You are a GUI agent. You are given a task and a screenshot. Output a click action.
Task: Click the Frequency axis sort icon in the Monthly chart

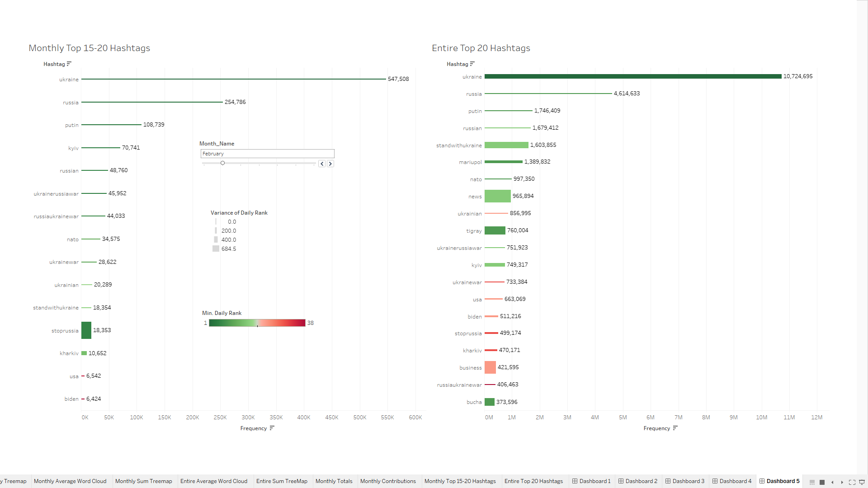[272, 428]
